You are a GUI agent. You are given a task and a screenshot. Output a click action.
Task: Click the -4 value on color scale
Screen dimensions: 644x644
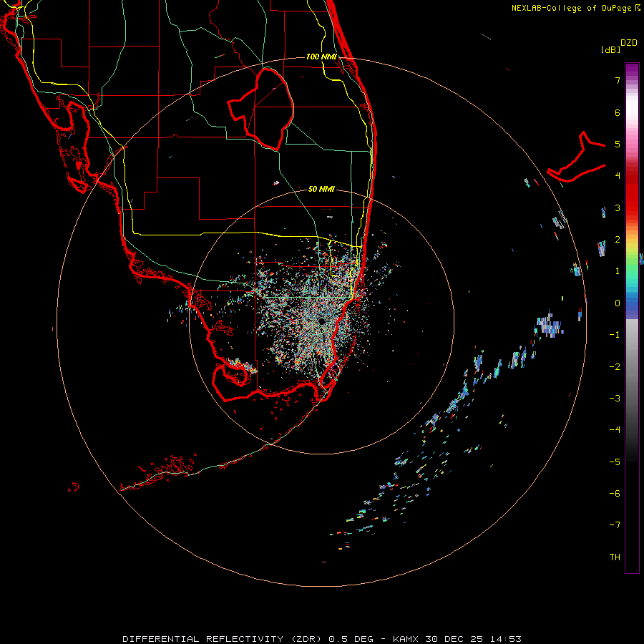click(615, 430)
